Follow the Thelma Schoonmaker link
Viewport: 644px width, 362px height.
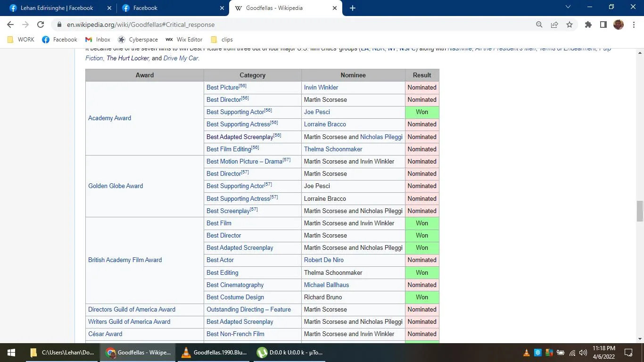click(333, 149)
